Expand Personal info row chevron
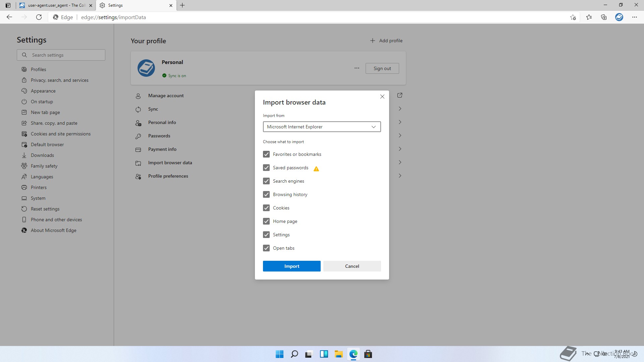 [x=400, y=122]
